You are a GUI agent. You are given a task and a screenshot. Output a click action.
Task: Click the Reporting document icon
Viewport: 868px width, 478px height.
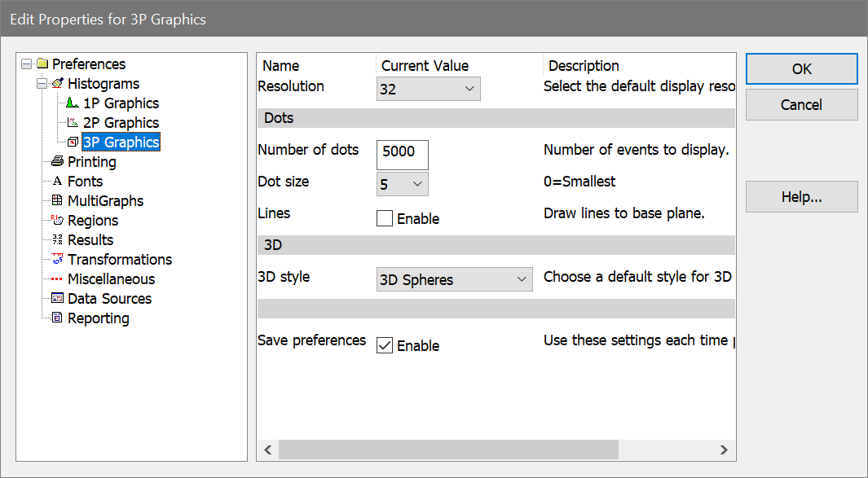57,318
